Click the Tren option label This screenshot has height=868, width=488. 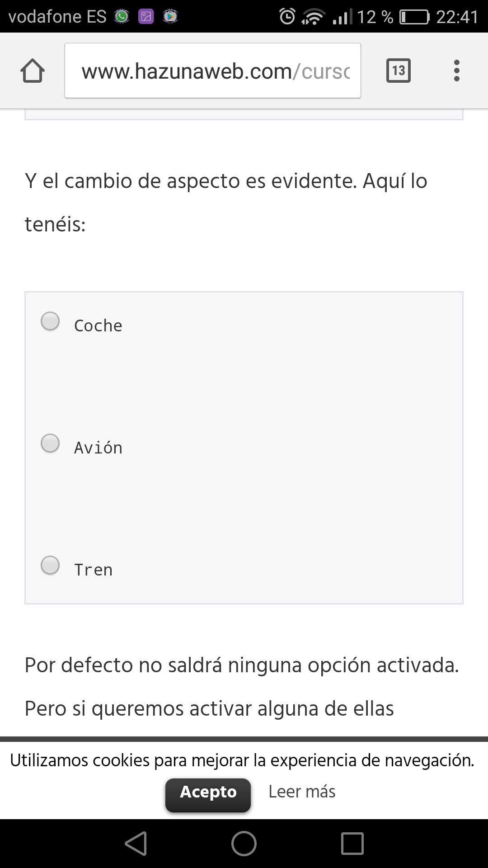tap(93, 570)
